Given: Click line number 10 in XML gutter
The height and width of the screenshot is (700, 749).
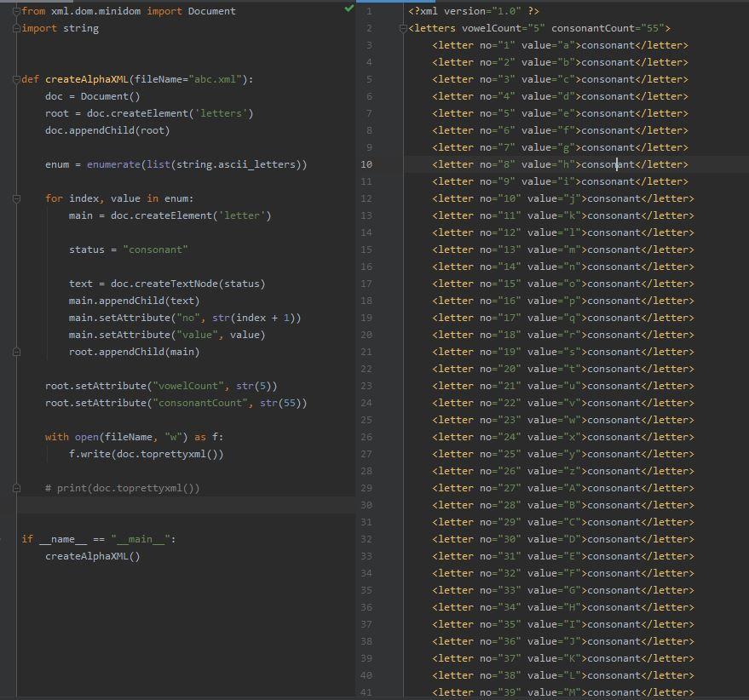Looking at the screenshot, I should point(366,164).
